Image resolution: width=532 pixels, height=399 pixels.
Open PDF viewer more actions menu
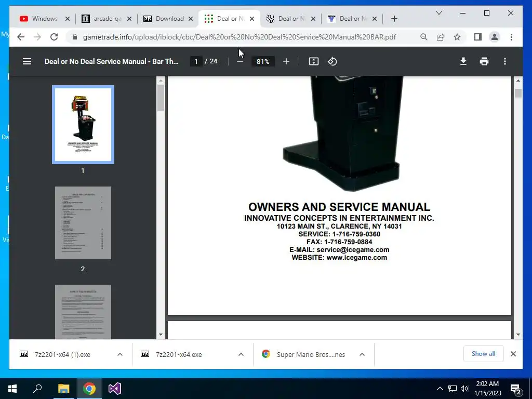click(x=505, y=61)
